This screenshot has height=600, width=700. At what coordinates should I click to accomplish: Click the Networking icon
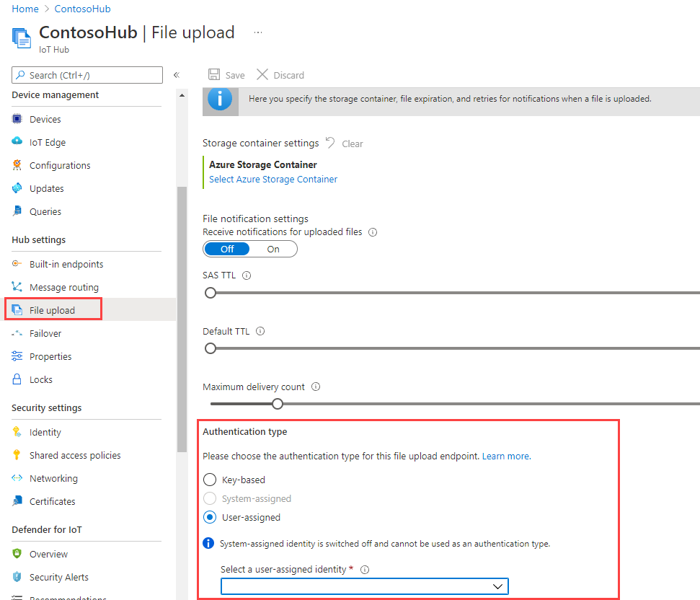coord(17,477)
